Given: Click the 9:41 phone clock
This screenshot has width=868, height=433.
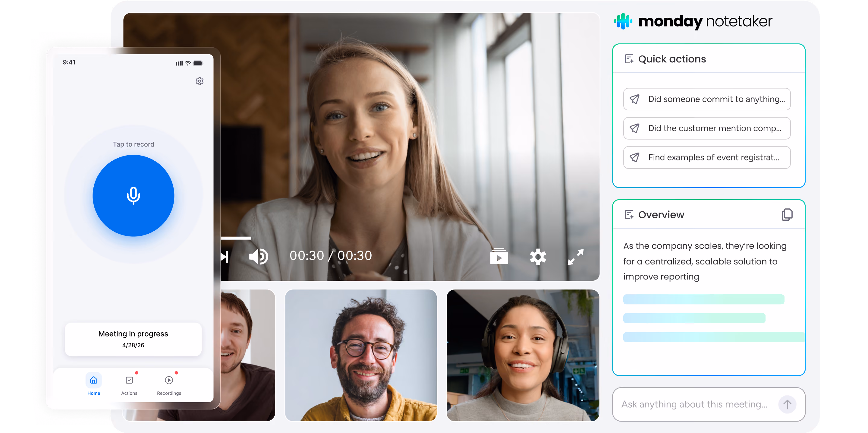Looking at the screenshot, I should [69, 62].
